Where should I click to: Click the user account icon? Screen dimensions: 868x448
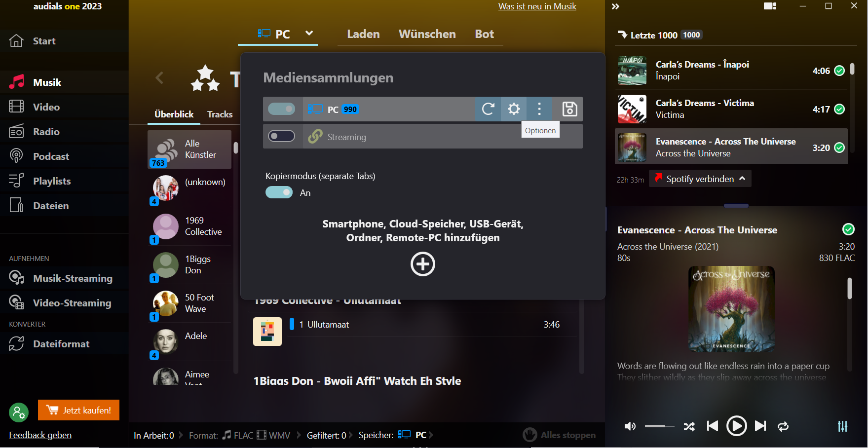(x=19, y=412)
